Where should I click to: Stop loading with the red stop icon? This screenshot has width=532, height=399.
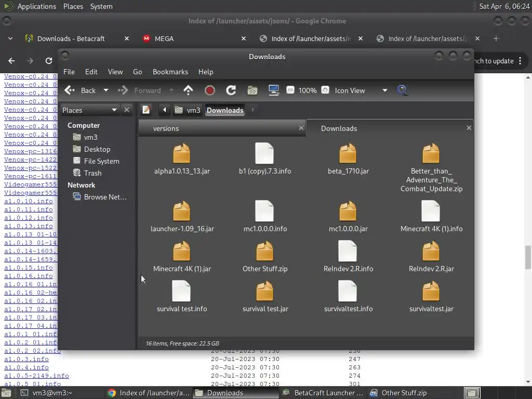[210, 90]
